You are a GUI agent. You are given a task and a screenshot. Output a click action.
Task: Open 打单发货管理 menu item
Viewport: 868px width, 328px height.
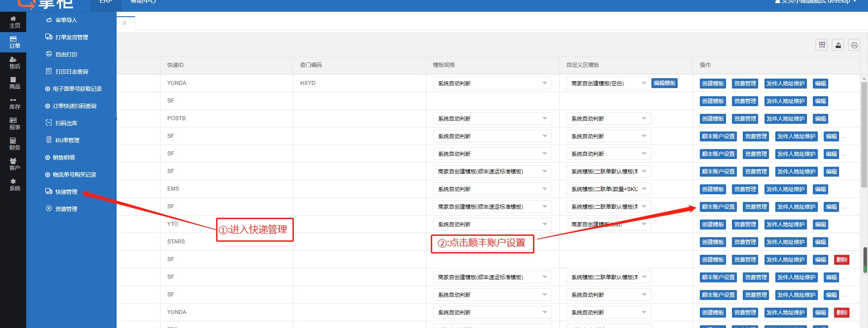pyautogui.click(x=71, y=37)
